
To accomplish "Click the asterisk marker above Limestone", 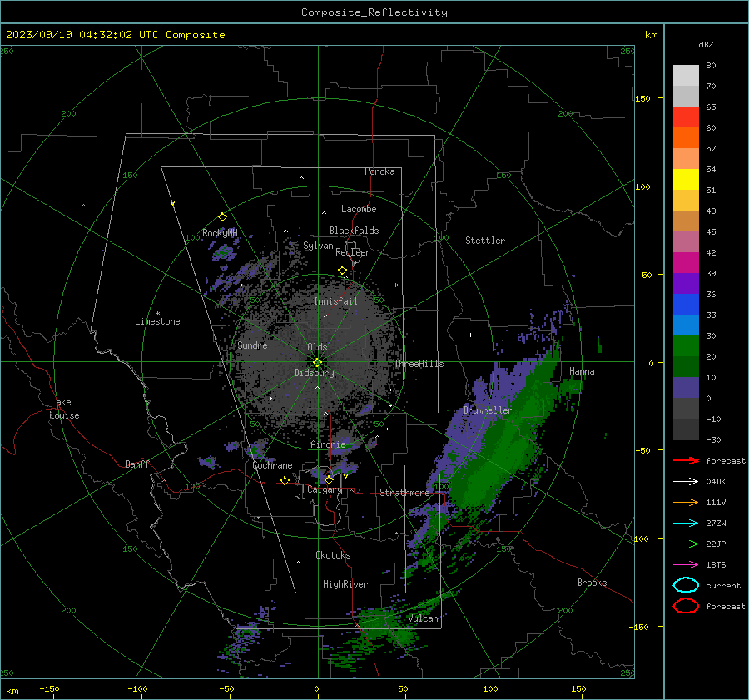I will (x=157, y=314).
